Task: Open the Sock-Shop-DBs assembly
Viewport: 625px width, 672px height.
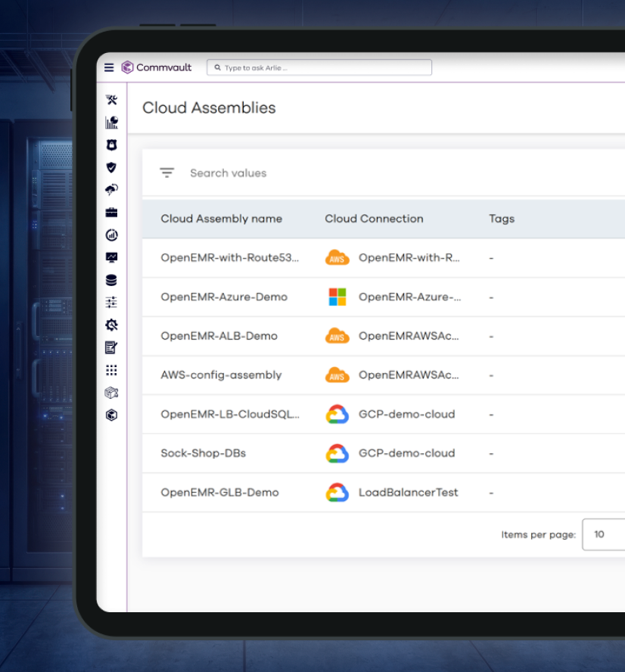Action: click(x=203, y=453)
